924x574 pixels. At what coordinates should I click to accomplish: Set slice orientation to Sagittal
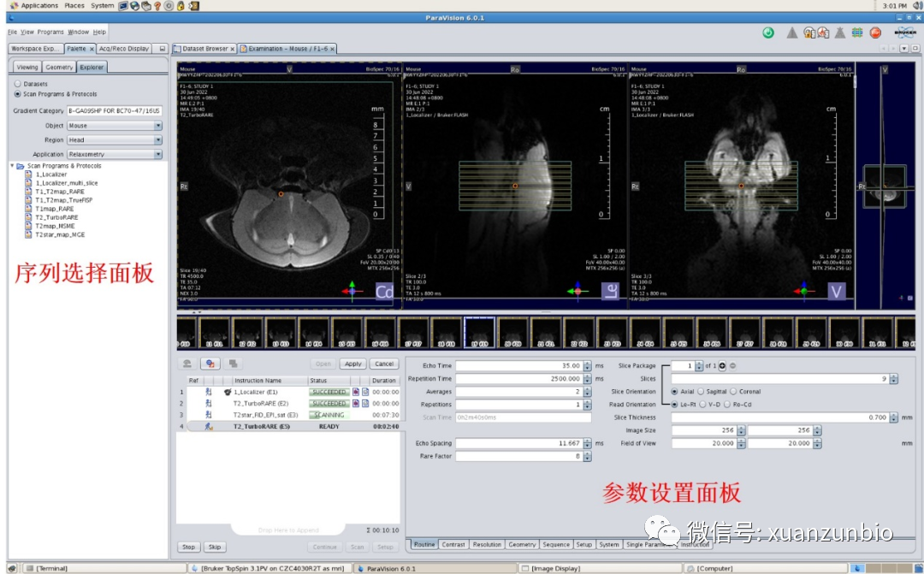click(701, 391)
